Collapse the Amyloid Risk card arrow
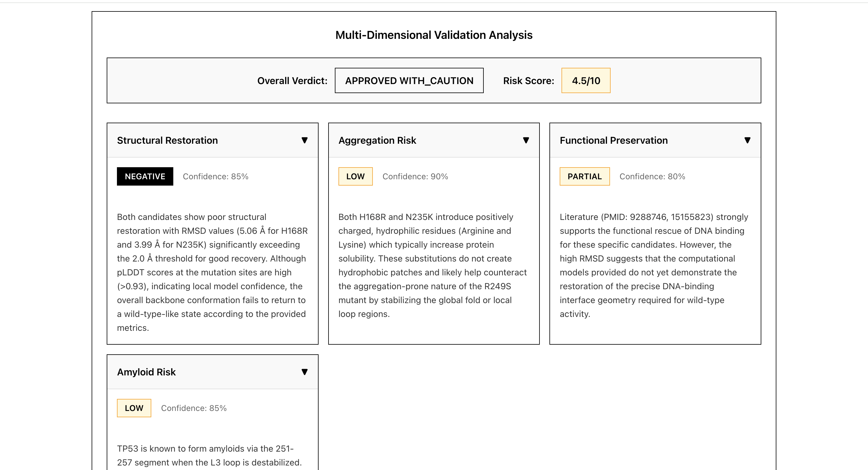The image size is (868, 470). pos(304,372)
